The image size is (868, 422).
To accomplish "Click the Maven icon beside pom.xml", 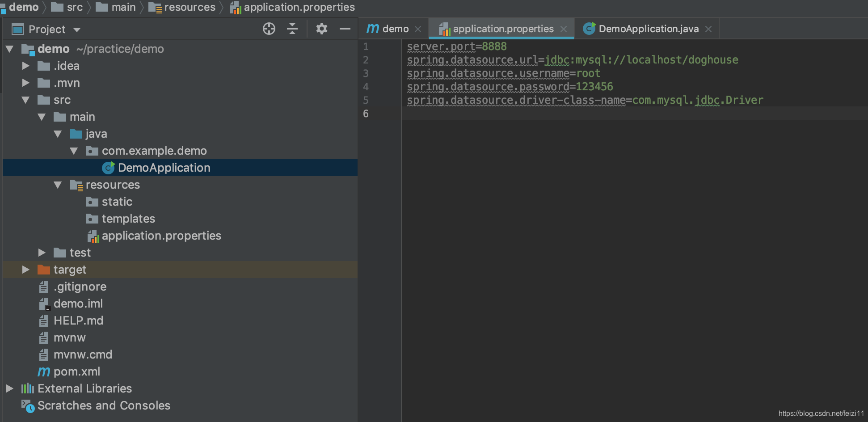I will coord(44,371).
